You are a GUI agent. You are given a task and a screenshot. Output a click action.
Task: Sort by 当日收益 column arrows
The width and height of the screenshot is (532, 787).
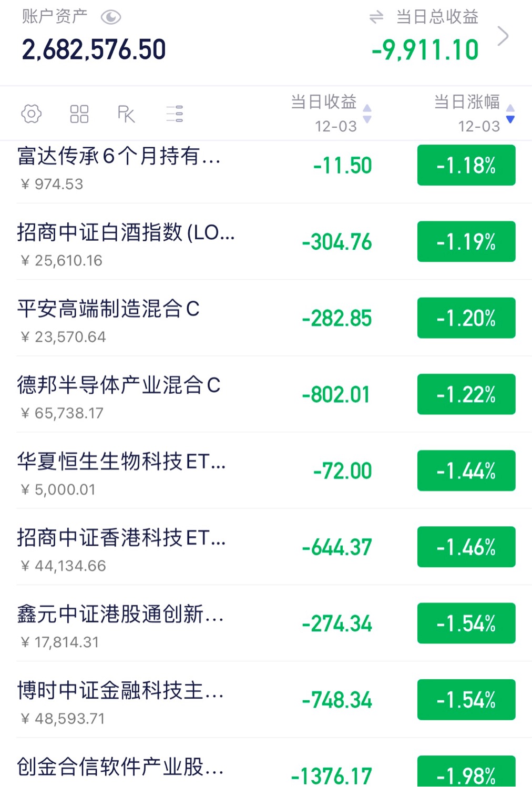coord(367,114)
